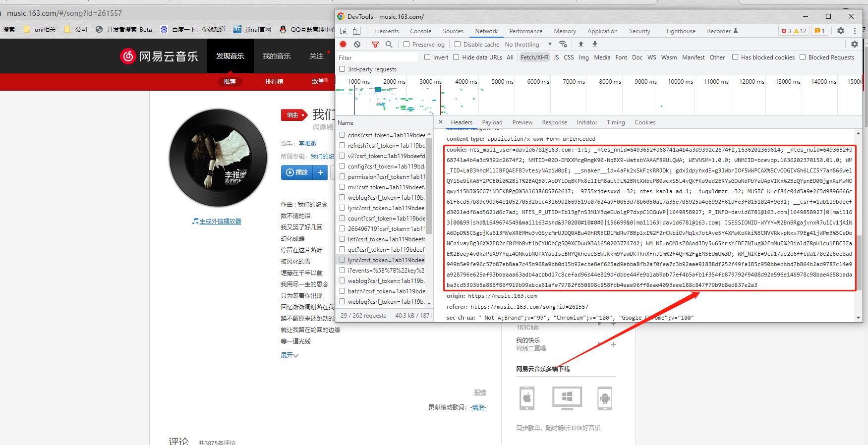Check box beside mv?csrf_token request
This screenshot has height=445, width=868.
pos(342,187)
